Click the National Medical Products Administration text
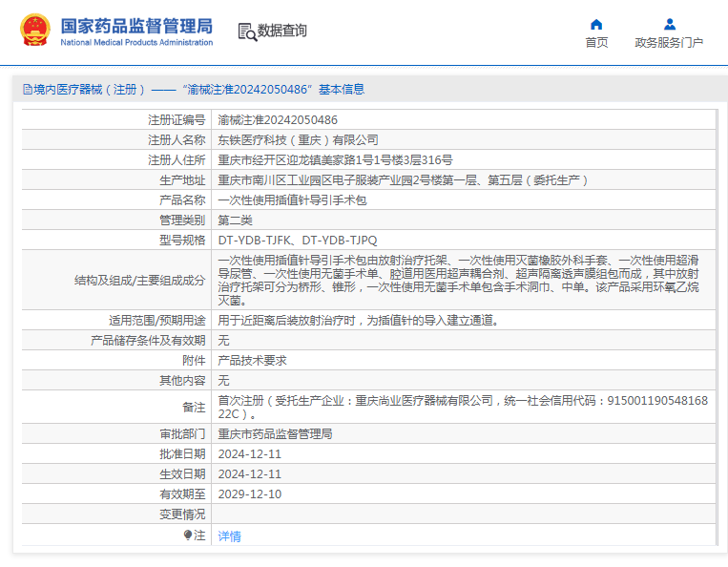Image resolution: width=728 pixels, height=567 pixels. pos(136,43)
